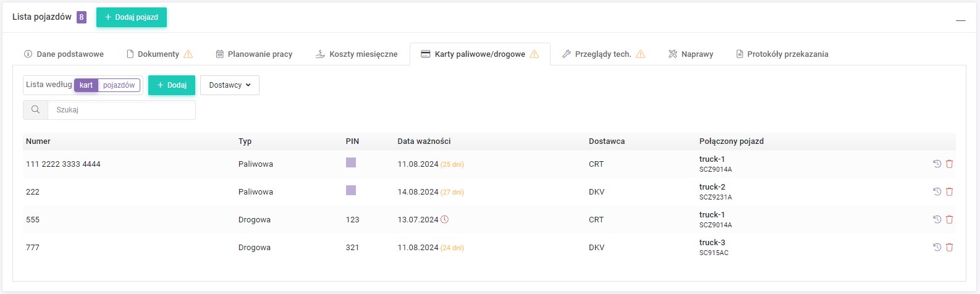Switch to Koszty miesięczne tab
This screenshot has height=294, width=980.
point(357,54)
